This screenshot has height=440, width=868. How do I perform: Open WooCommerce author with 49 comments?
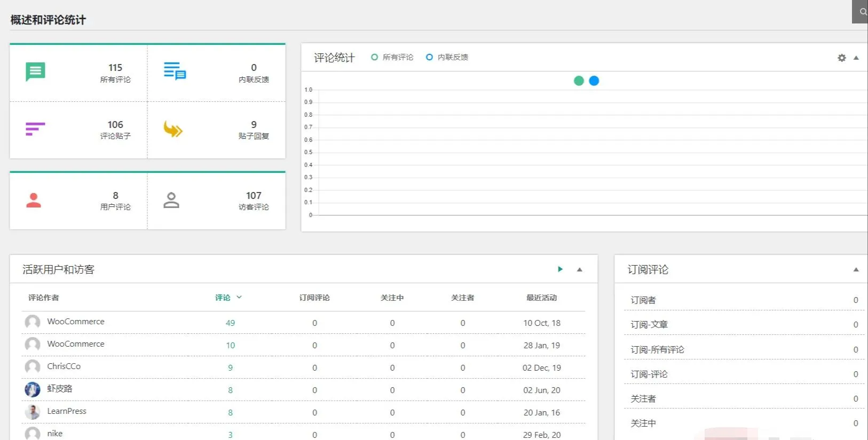point(76,322)
